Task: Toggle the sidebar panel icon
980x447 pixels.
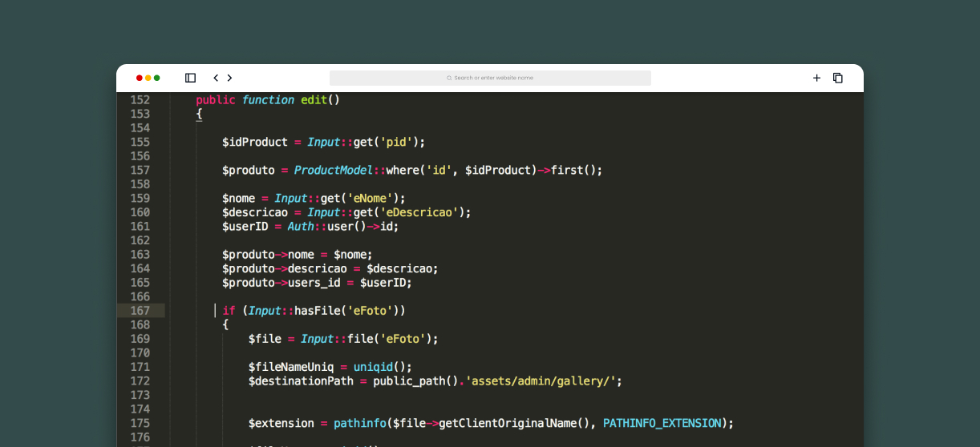Action: [x=190, y=78]
